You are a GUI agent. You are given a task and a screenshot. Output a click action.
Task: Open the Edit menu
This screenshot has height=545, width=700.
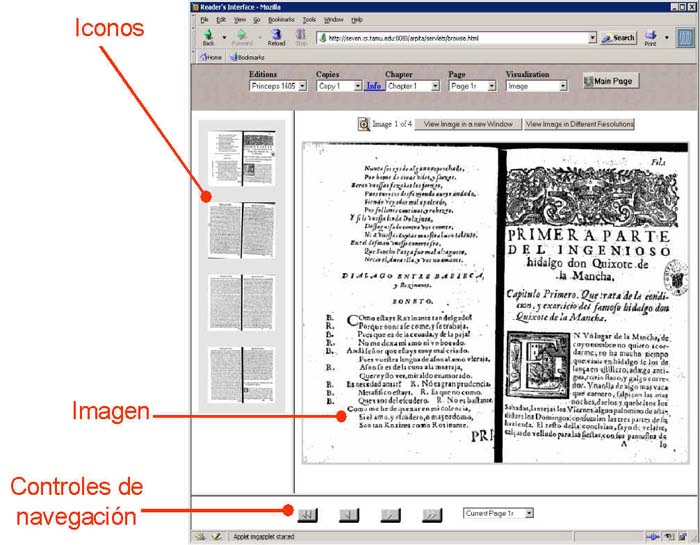(221, 20)
